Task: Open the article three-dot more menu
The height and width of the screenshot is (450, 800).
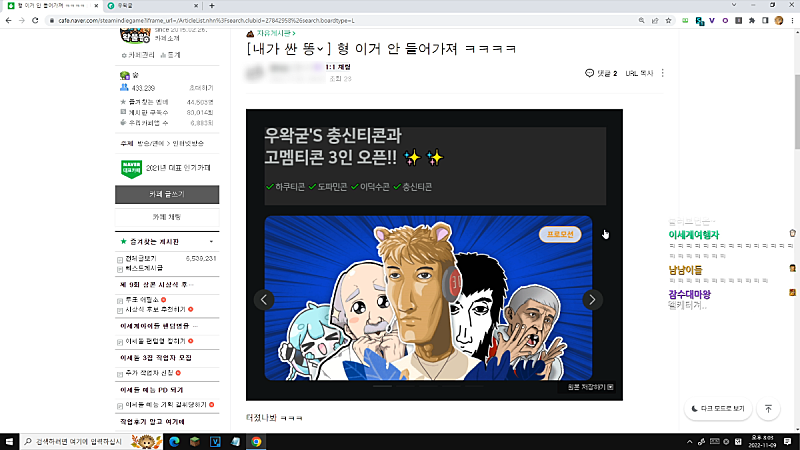Action: tap(663, 73)
